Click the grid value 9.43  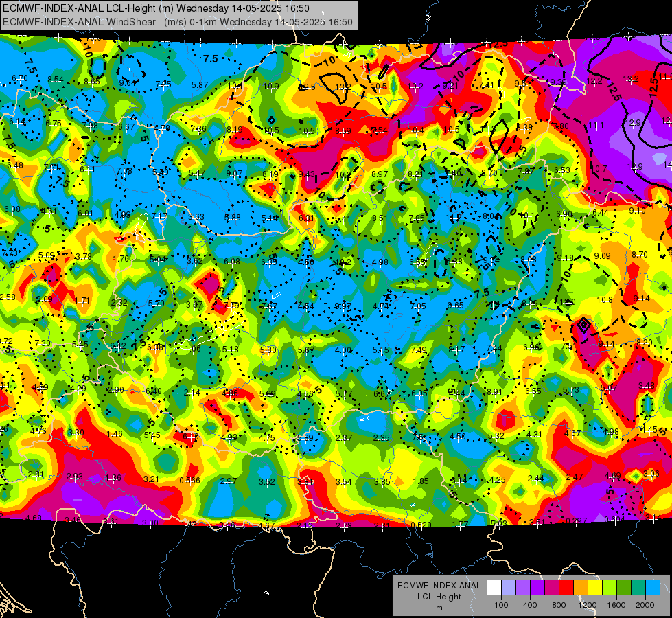[306, 174]
